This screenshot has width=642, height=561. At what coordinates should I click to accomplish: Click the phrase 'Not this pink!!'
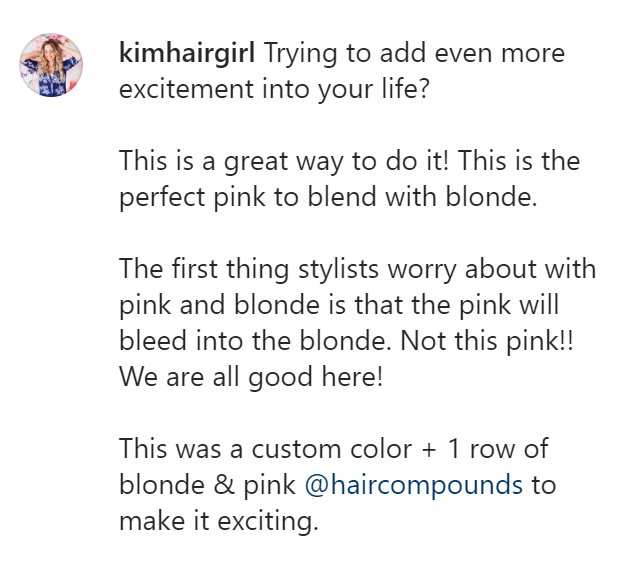pyautogui.click(x=487, y=342)
